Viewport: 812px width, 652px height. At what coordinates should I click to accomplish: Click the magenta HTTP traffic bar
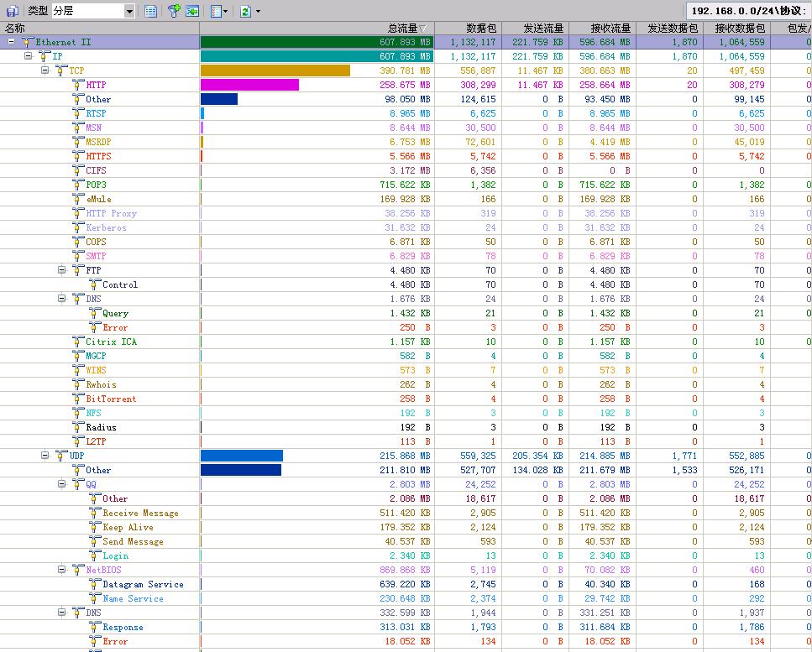click(249, 85)
